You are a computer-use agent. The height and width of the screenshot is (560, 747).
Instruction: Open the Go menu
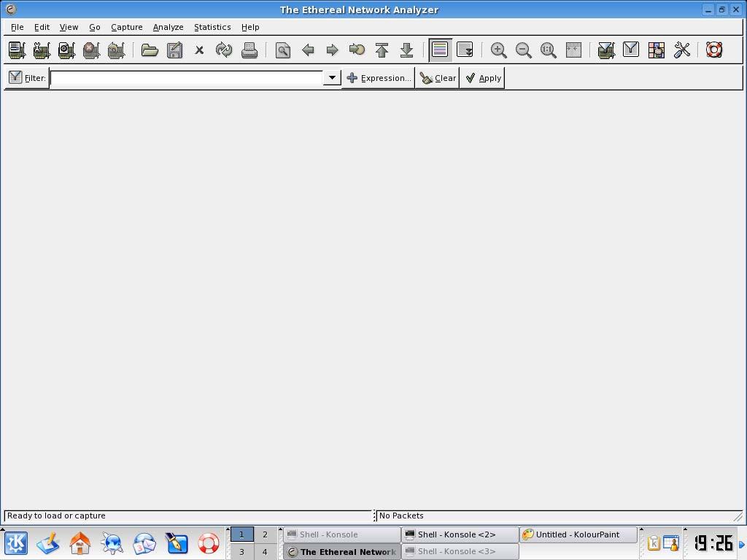click(95, 27)
